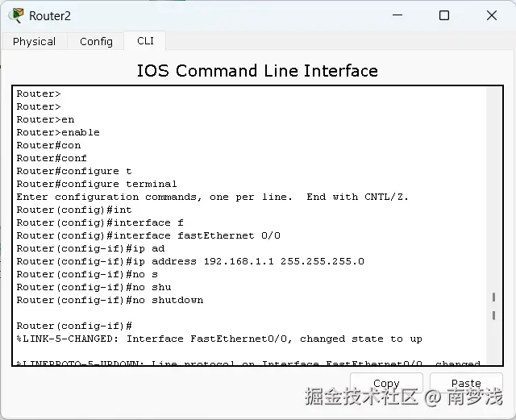
Task: Maximize the Router2 window
Action: pyautogui.click(x=444, y=15)
